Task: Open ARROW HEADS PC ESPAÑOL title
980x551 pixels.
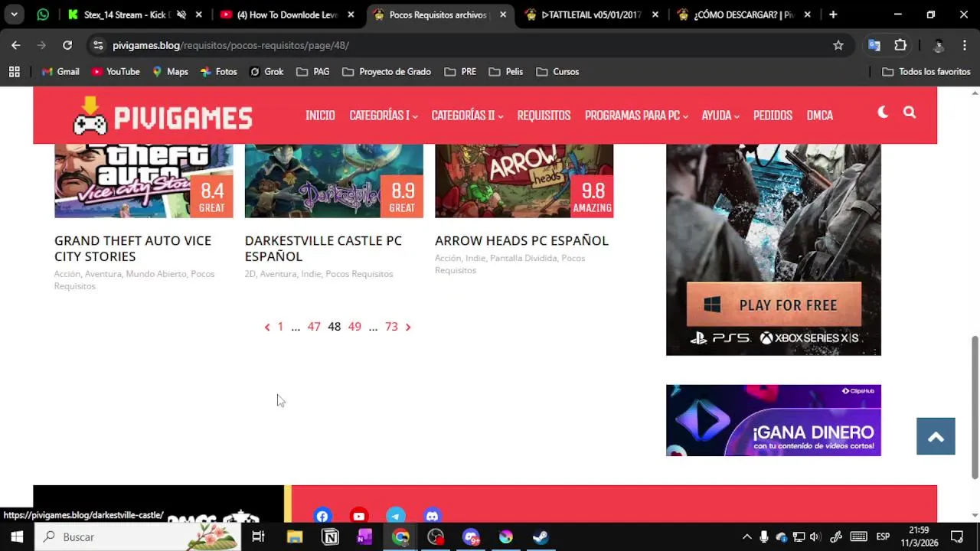Action: (521, 240)
